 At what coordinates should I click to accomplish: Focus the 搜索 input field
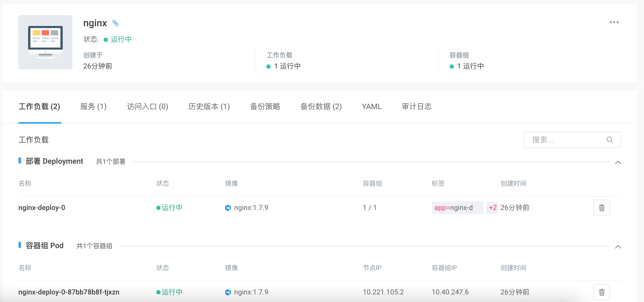[x=565, y=140]
